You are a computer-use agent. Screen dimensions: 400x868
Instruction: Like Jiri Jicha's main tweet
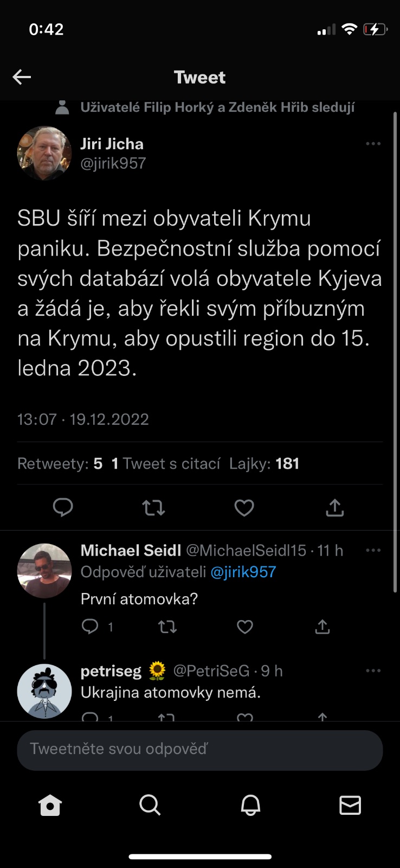pos(244,508)
